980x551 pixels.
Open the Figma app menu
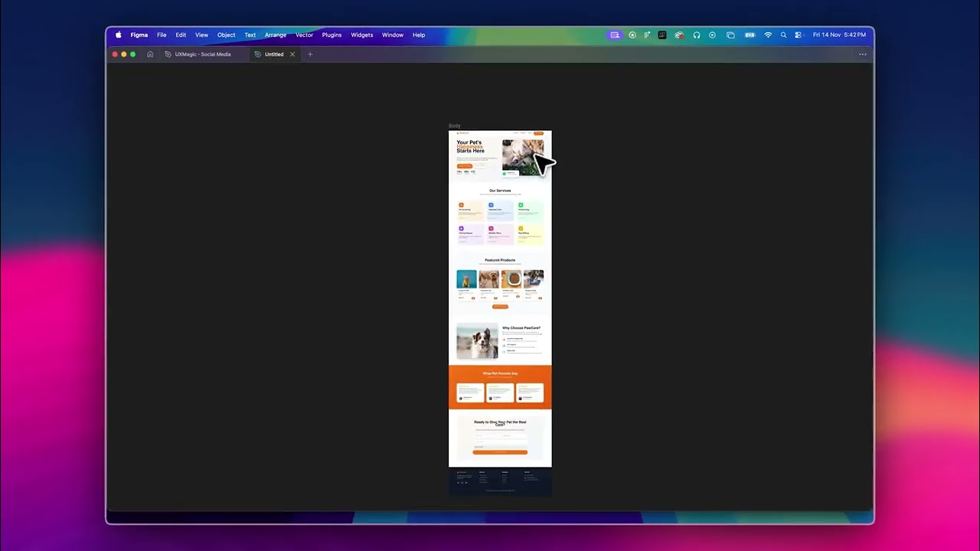click(x=139, y=35)
